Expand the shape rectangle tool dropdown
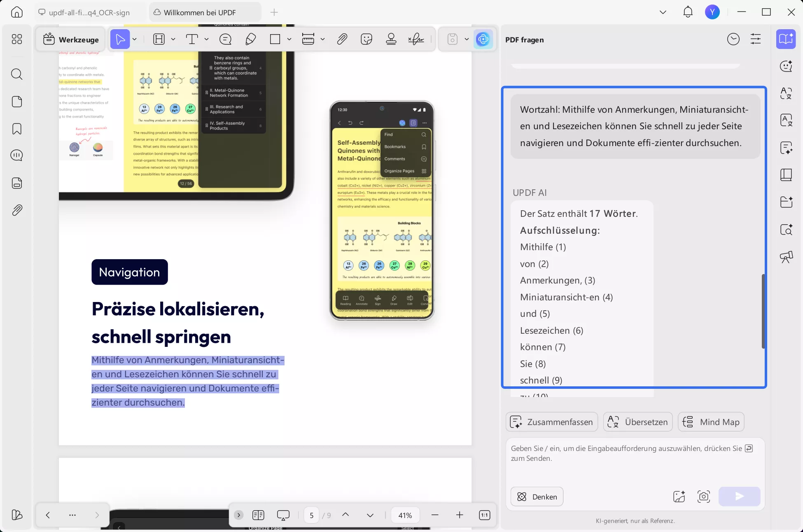Viewport: 803px width, 532px height. click(289, 39)
